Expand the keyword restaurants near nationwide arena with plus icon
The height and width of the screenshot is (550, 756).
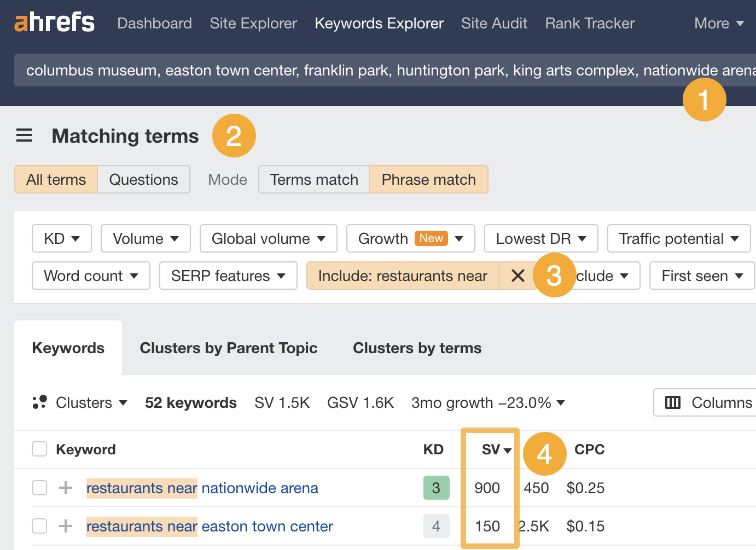[x=65, y=488]
